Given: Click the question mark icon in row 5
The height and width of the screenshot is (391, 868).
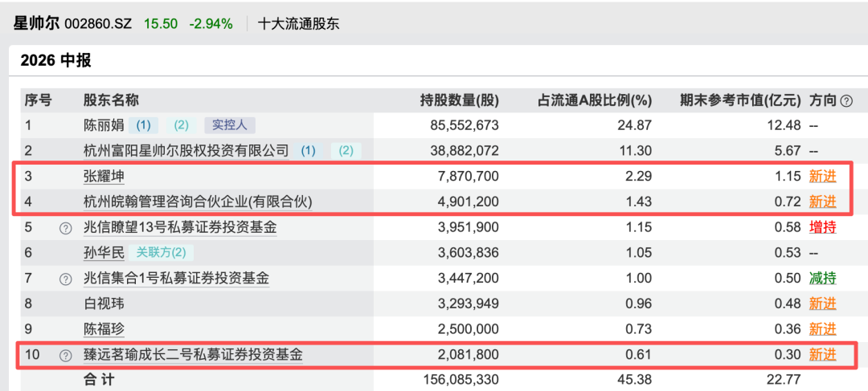Looking at the screenshot, I should pos(66,228).
